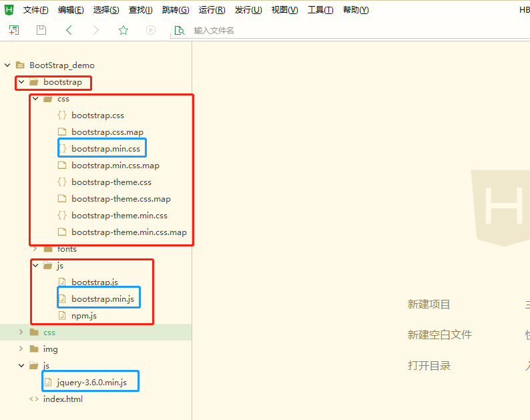Click the bootstrap.css.map file icon
Image resolution: width=530 pixels, height=420 pixels.
pos(62,132)
